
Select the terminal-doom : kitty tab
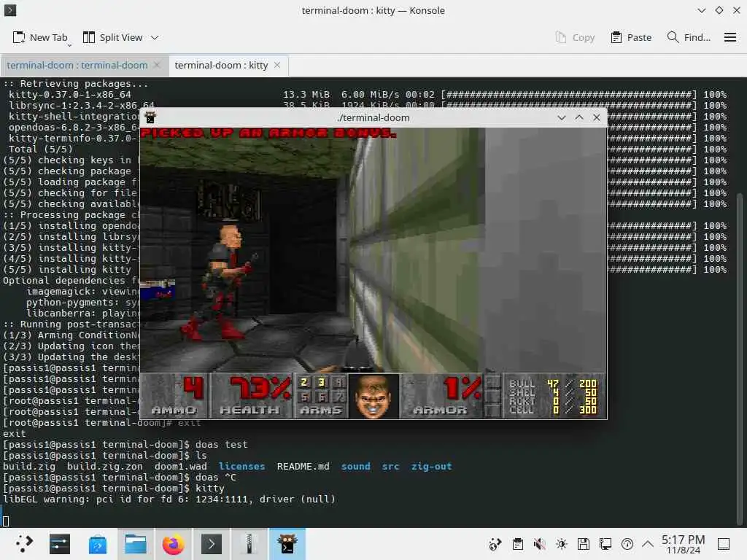point(221,65)
